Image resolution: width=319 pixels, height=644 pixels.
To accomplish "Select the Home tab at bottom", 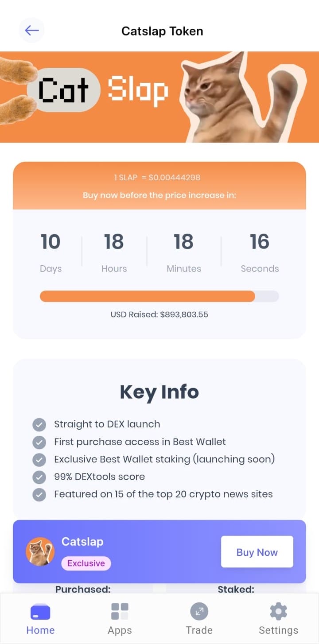I will click(x=40, y=618).
